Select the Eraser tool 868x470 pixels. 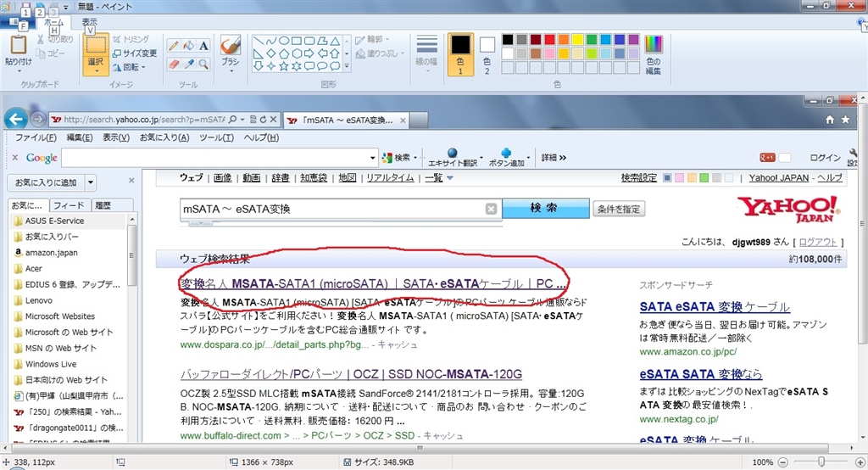click(x=174, y=64)
